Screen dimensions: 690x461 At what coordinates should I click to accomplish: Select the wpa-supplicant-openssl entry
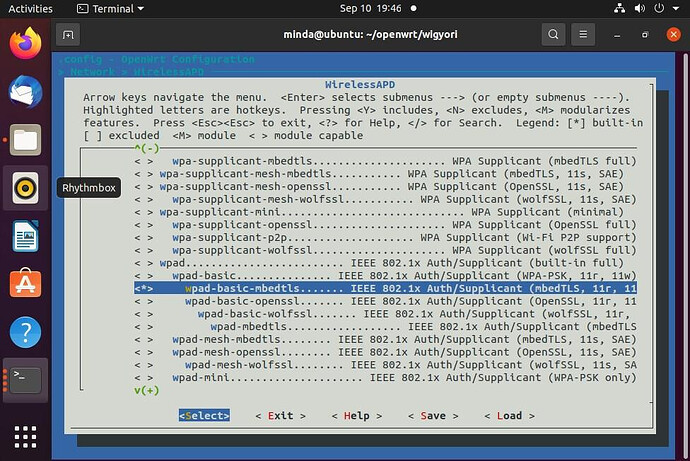coord(385,225)
